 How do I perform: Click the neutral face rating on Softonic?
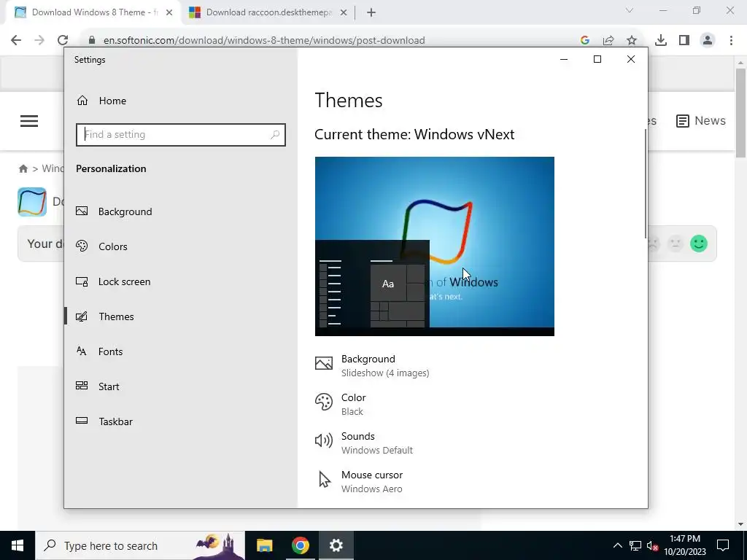click(676, 244)
